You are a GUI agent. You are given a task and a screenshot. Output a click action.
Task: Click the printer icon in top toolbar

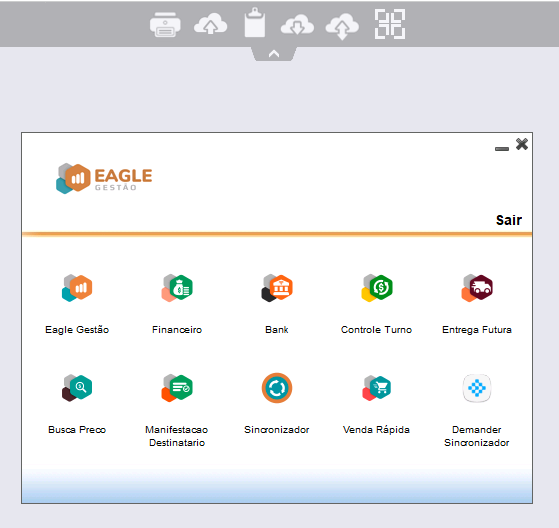coord(165,25)
